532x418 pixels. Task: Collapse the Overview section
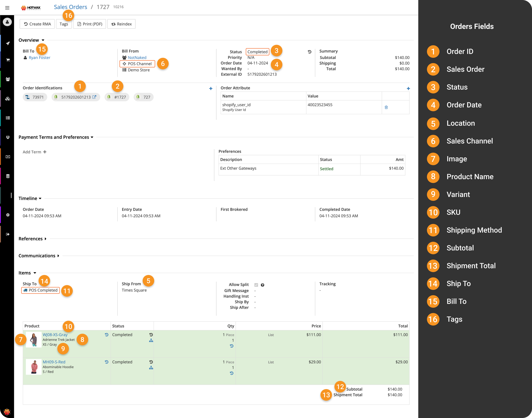(43, 40)
